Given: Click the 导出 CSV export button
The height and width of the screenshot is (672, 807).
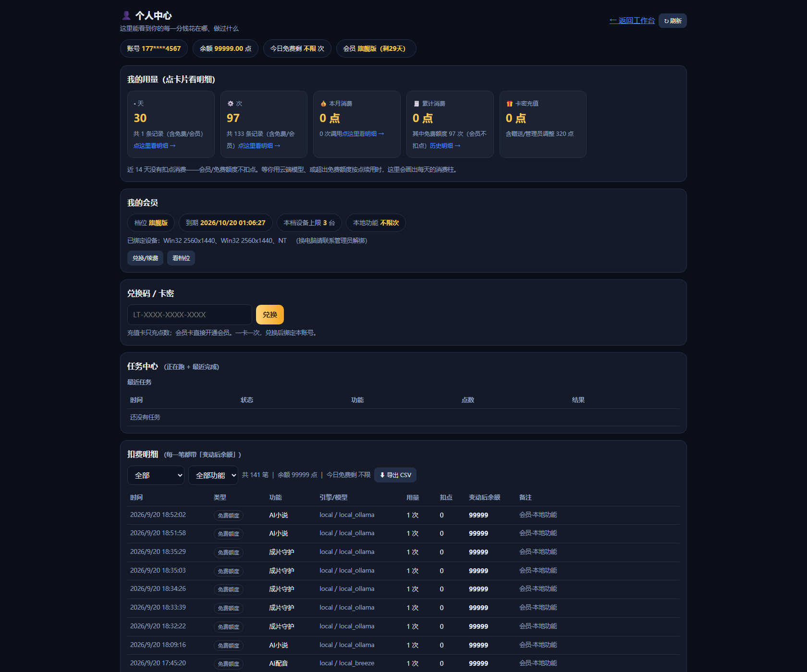Looking at the screenshot, I should (395, 475).
